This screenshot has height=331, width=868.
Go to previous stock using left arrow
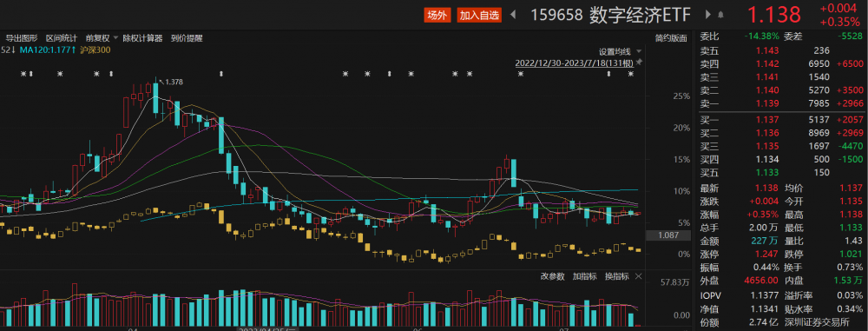pos(513,15)
